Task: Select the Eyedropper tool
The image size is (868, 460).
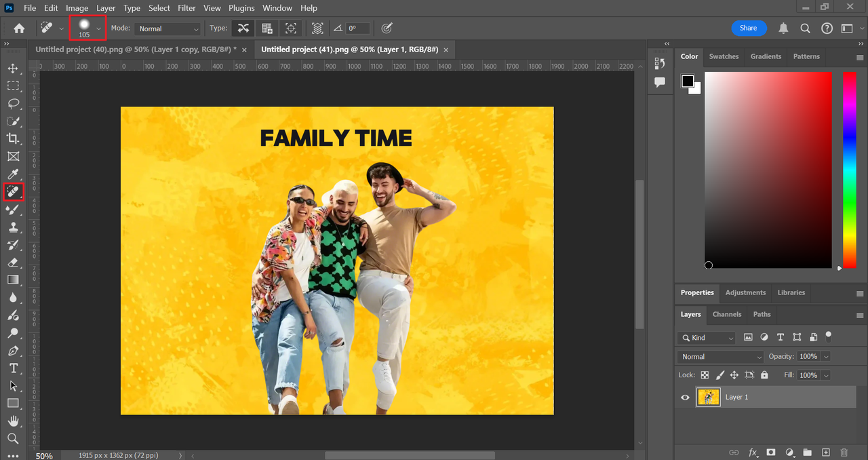Action: (x=13, y=174)
